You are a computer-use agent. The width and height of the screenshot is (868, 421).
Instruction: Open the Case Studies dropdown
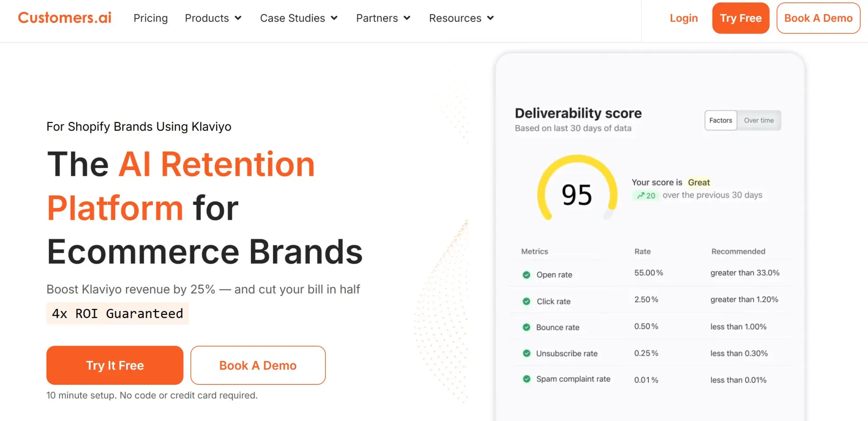pyautogui.click(x=299, y=18)
